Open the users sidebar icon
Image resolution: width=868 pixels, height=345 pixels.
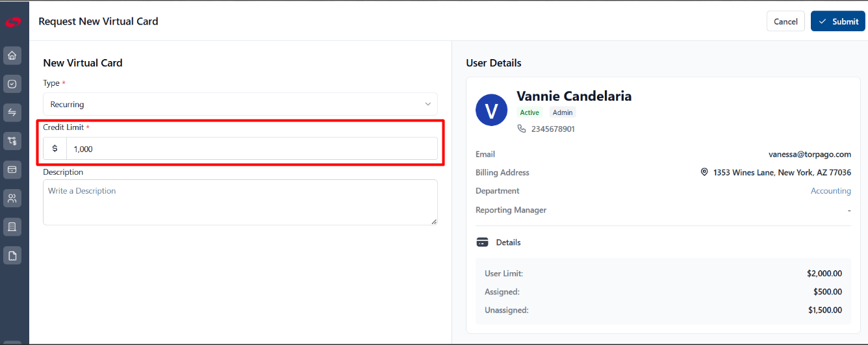12,198
